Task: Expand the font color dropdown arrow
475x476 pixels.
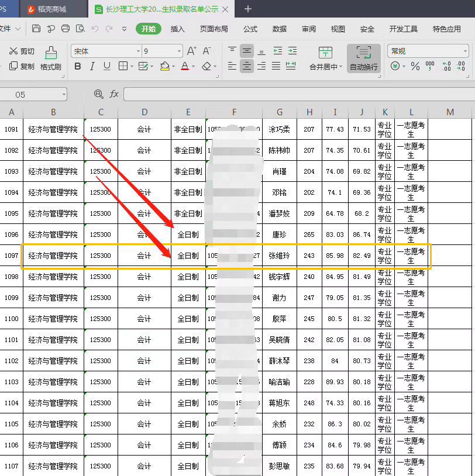Action: [193, 66]
